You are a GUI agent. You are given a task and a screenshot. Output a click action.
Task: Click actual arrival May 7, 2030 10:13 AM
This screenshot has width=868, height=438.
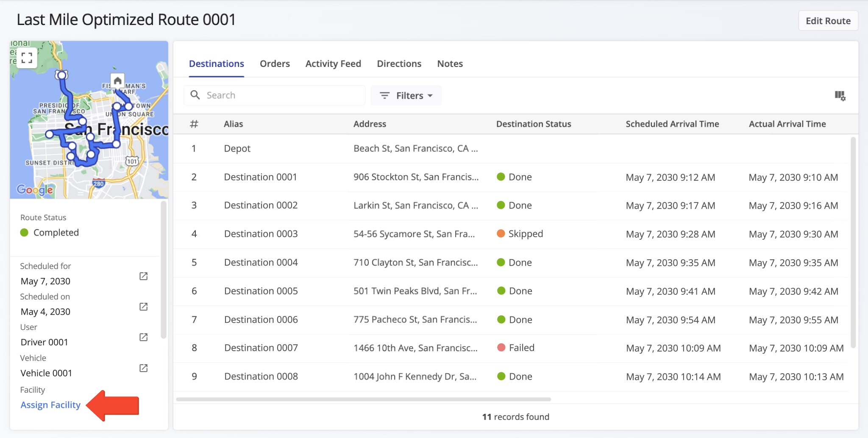point(796,377)
